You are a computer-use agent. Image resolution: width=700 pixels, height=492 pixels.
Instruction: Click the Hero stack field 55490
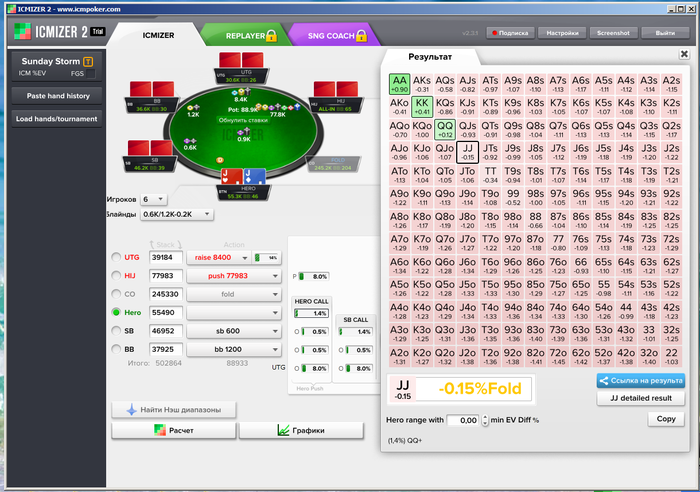166,313
